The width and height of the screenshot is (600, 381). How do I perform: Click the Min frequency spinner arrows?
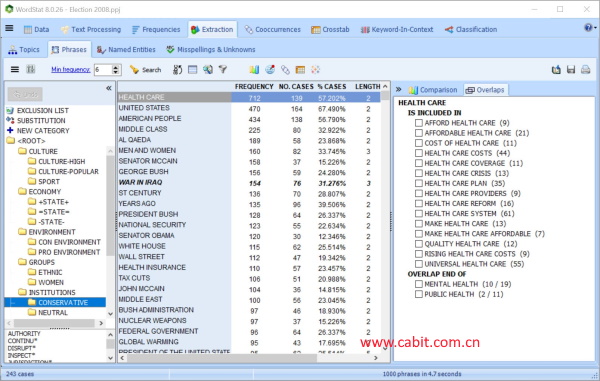pyautogui.click(x=116, y=70)
